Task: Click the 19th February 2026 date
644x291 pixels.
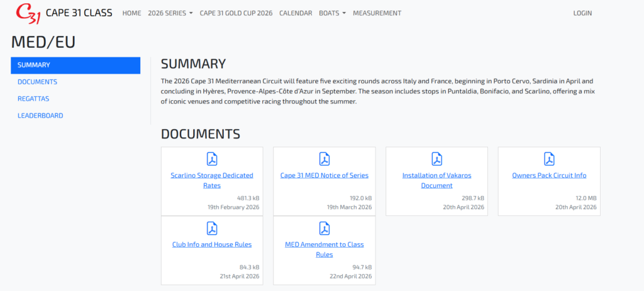Action: pos(233,207)
